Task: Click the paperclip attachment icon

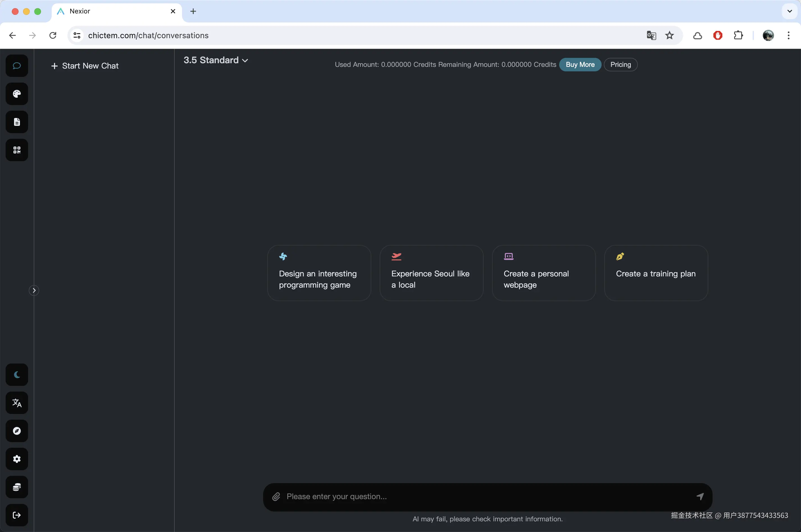Action: tap(276, 497)
